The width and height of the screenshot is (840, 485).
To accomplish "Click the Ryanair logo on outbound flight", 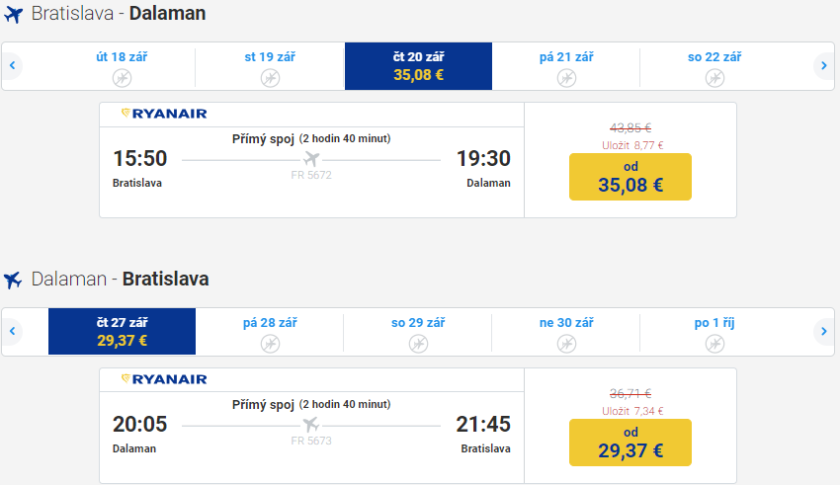I will click(x=164, y=114).
